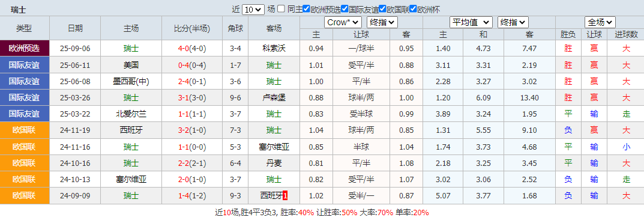Click the 日期 column header
The height and width of the screenshot is (220, 644).
75,28
